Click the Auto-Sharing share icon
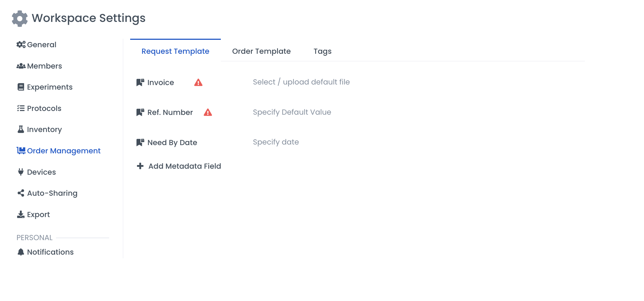The width and height of the screenshot is (644, 301). 21,193
